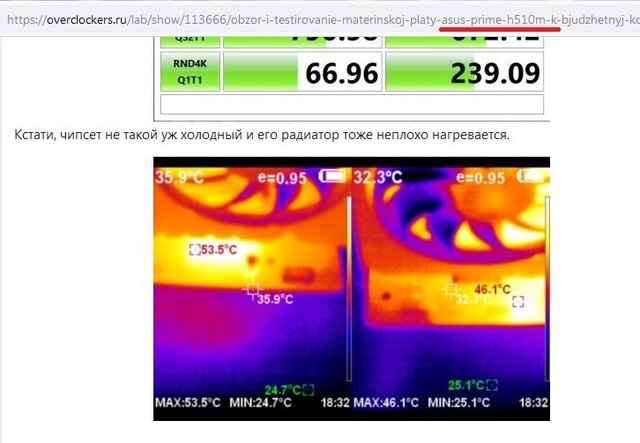The width and height of the screenshot is (640, 443).
Task: Click the battery icon in left thermal image
Action: pos(331,176)
